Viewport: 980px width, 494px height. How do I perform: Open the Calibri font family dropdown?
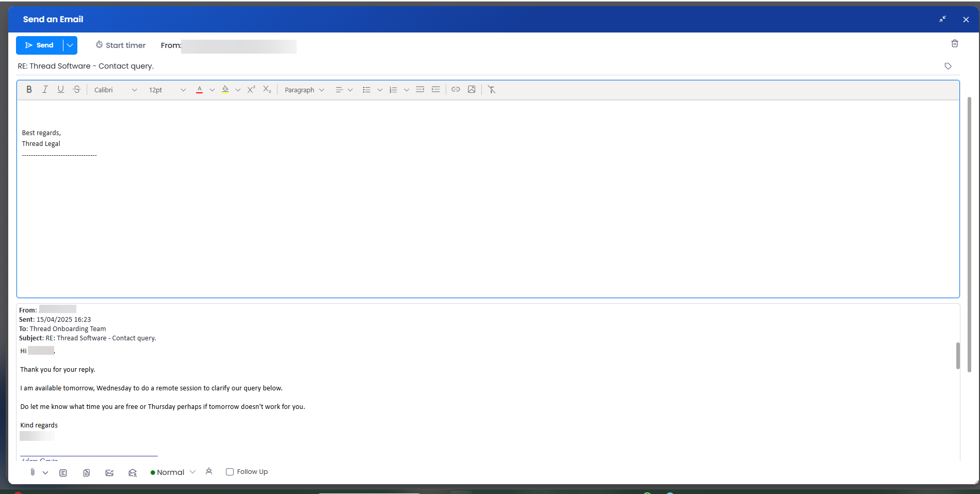[x=115, y=90]
